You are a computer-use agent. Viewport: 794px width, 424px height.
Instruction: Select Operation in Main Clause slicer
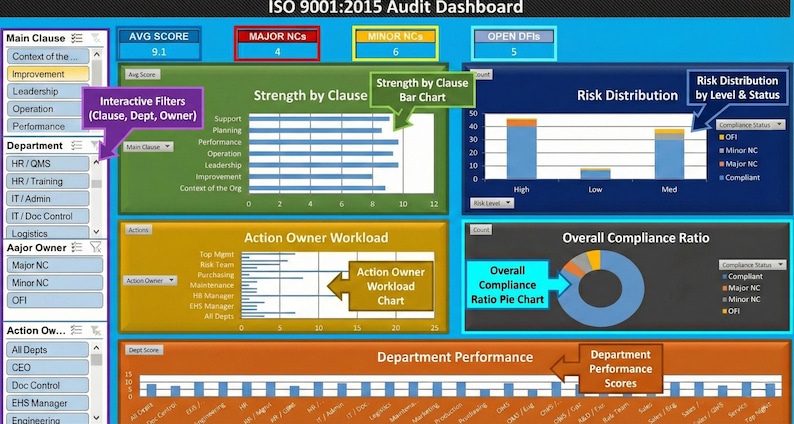click(48, 108)
